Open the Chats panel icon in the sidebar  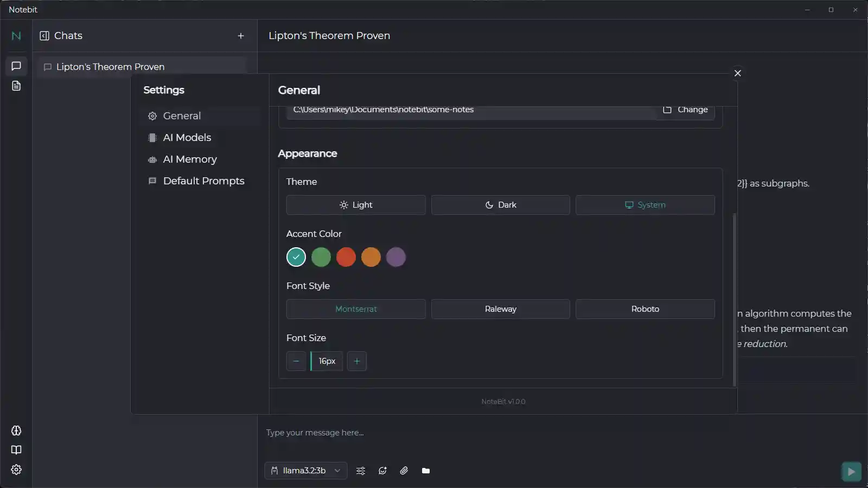pyautogui.click(x=16, y=66)
